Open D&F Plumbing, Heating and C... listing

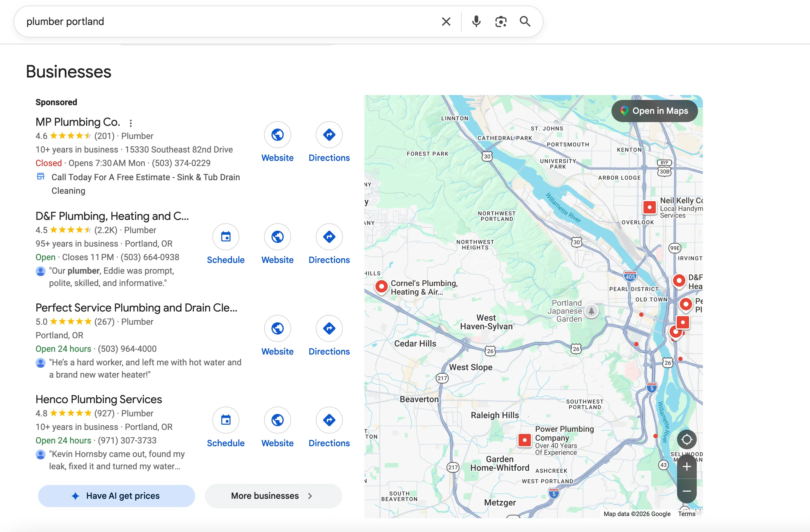pyautogui.click(x=112, y=216)
